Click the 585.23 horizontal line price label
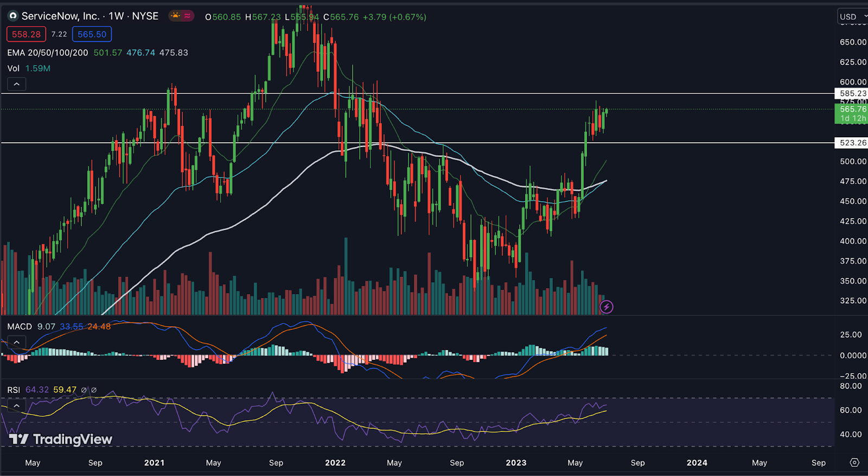This screenshot has width=868, height=476. coord(852,93)
